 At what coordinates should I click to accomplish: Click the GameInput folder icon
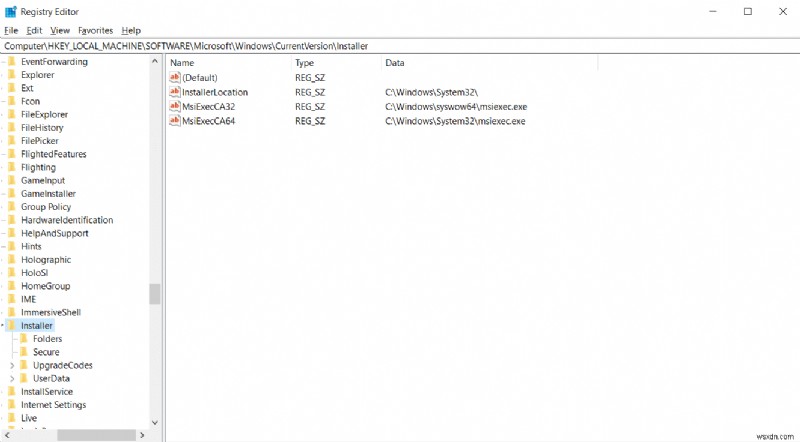12,180
